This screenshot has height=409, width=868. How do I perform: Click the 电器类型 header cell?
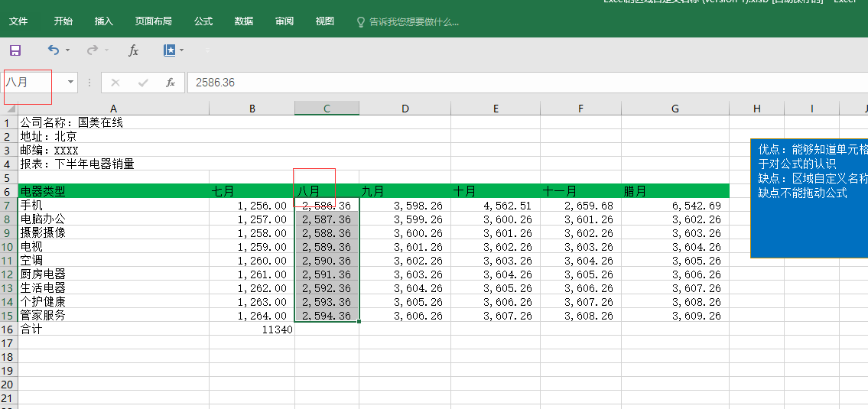[113, 191]
